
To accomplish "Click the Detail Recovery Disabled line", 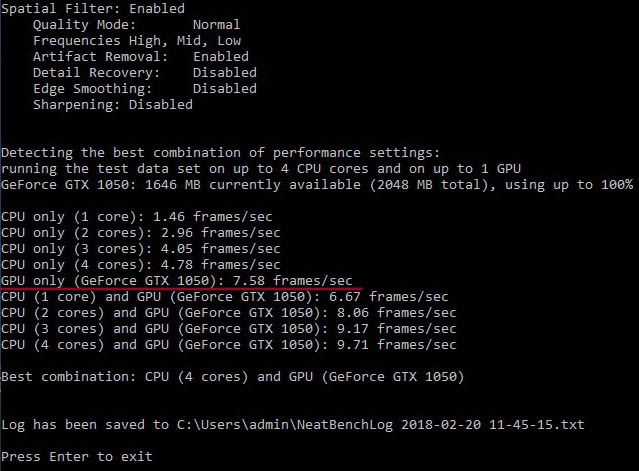I will point(145,73).
